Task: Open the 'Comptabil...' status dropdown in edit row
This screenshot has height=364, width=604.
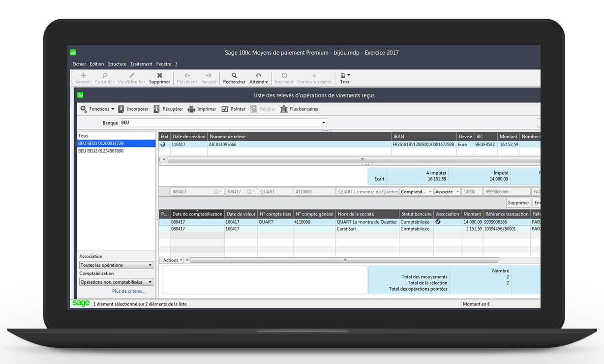Action: click(x=416, y=192)
